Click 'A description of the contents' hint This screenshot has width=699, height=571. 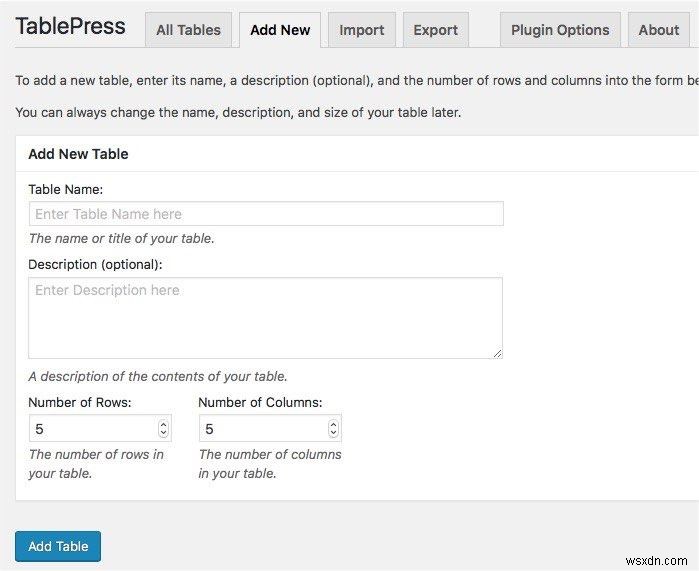pyautogui.click(x=158, y=376)
